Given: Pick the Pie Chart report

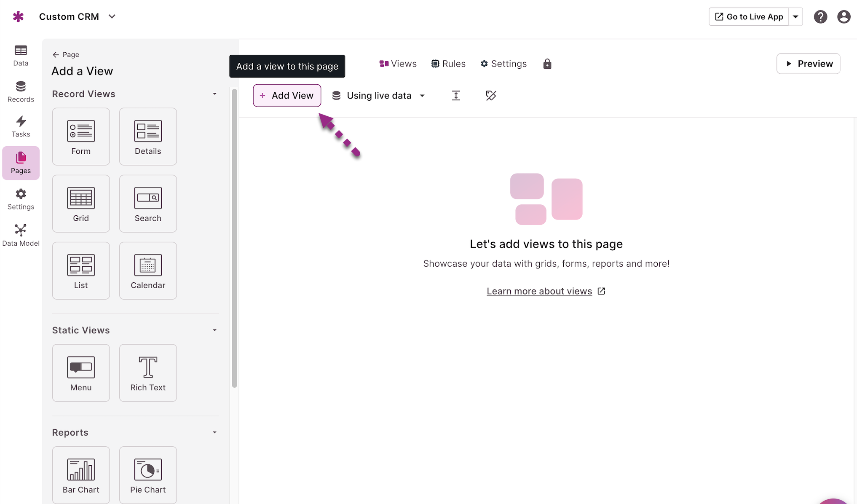Looking at the screenshot, I should pos(148,475).
